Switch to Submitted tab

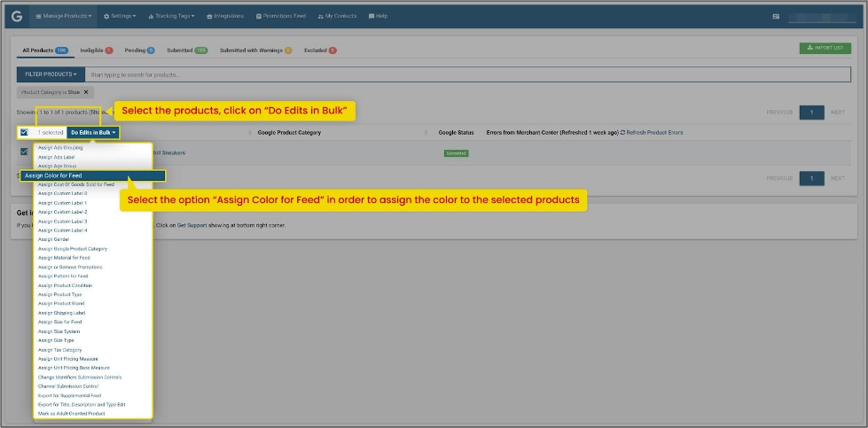187,51
